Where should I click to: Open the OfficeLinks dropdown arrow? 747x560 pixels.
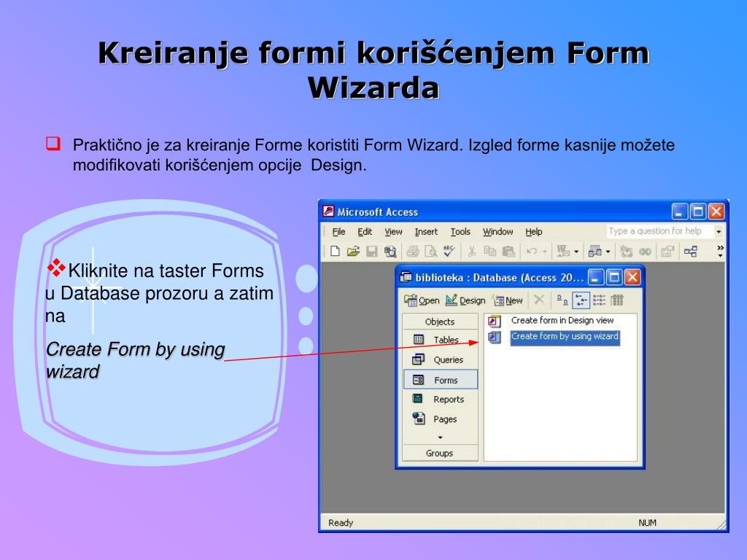[x=576, y=252]
